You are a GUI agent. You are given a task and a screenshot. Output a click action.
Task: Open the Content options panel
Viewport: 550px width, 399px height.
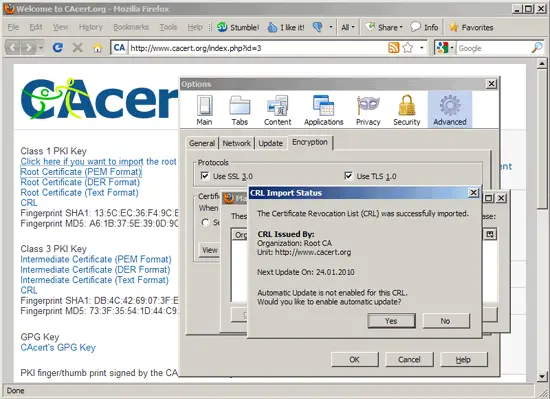point(277,110)
